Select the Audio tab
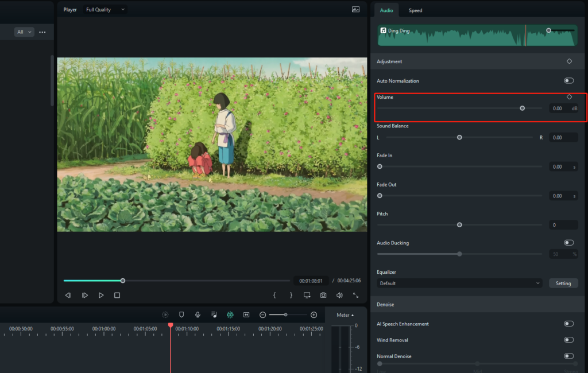 386,10
